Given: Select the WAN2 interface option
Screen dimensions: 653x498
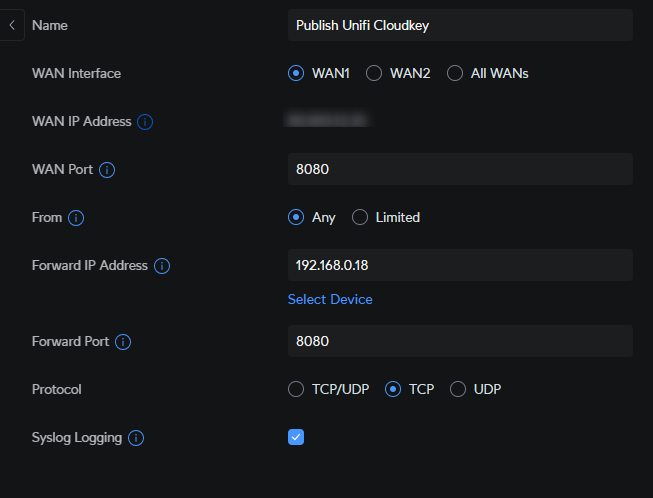Looking at the screenshot, I should click(x=374, y=73).
